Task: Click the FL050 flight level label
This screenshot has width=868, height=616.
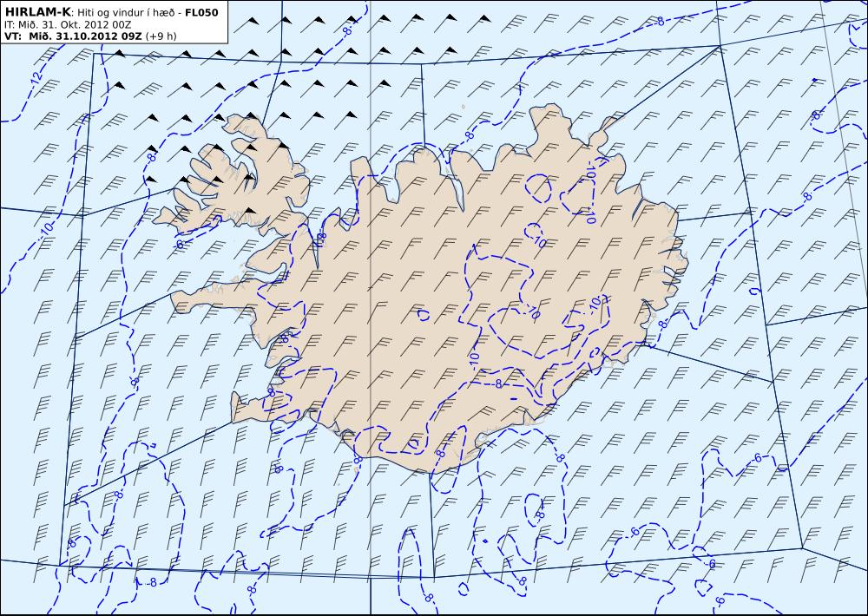Action: [201, 12]
